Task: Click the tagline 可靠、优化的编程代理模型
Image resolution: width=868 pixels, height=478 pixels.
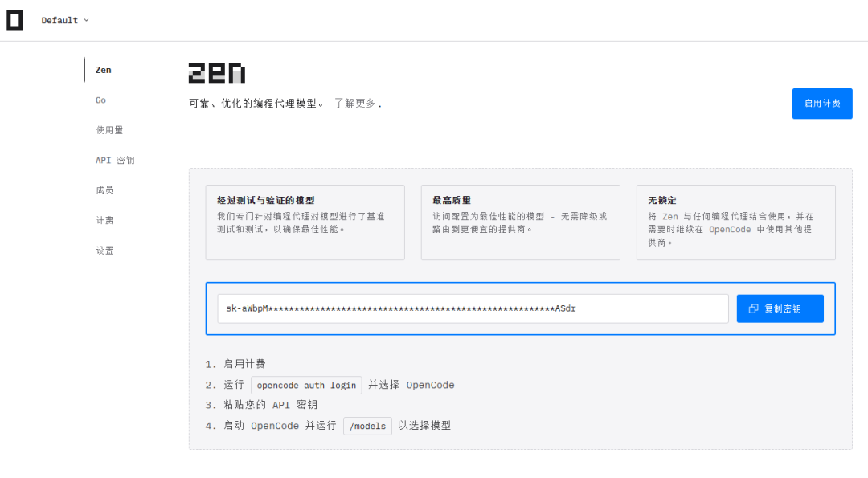Action: [x=256, y=104]
